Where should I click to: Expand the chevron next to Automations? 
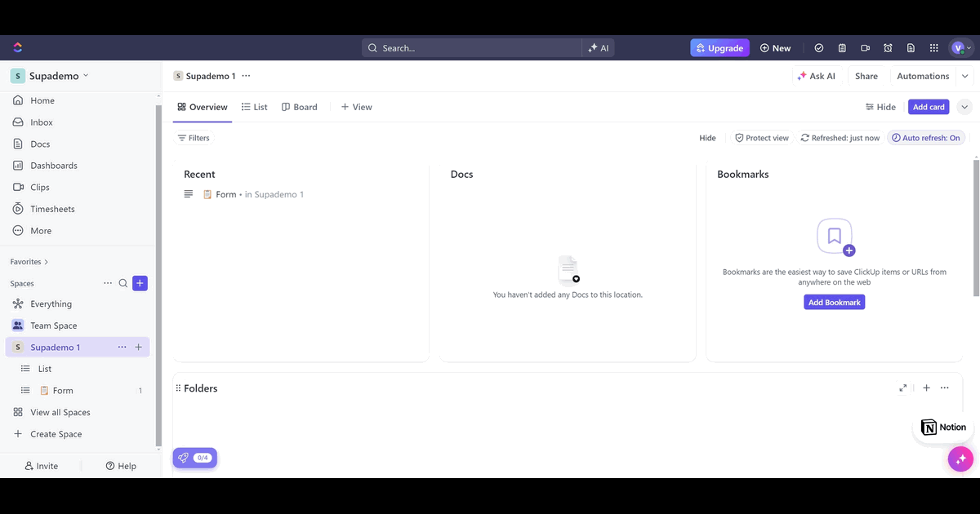(964, 76)
